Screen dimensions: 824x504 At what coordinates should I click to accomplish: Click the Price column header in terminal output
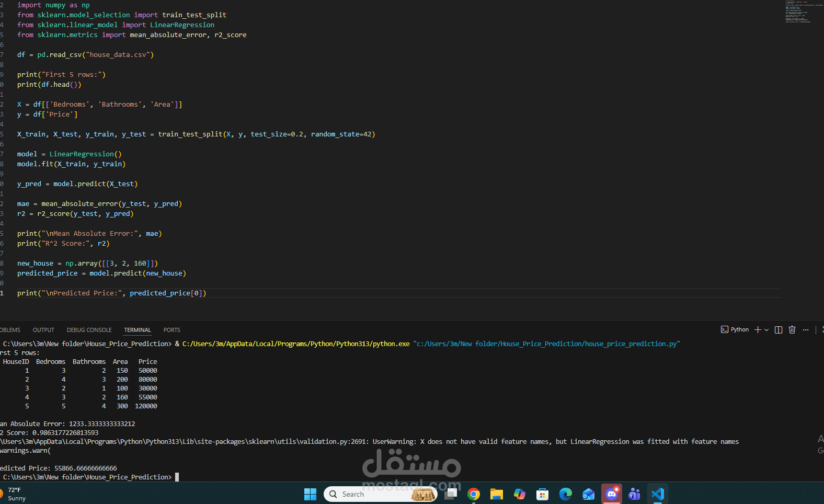(148, 362)
